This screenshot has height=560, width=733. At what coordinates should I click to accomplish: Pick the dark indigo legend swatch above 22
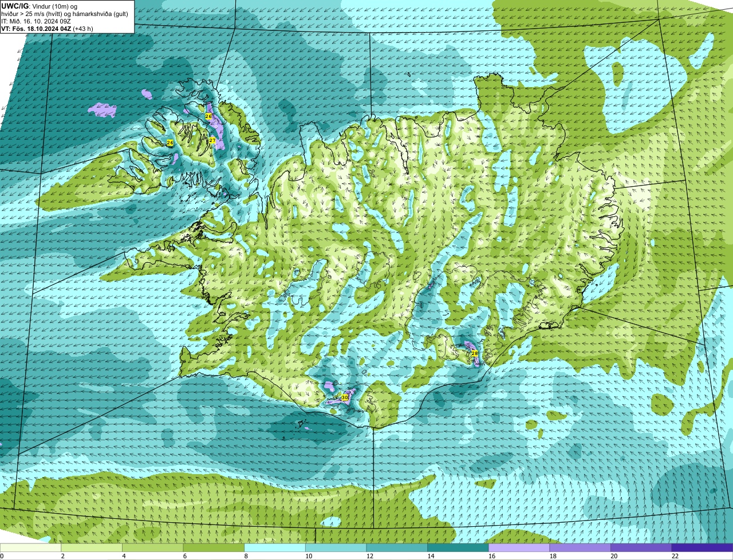pos(702,547)
